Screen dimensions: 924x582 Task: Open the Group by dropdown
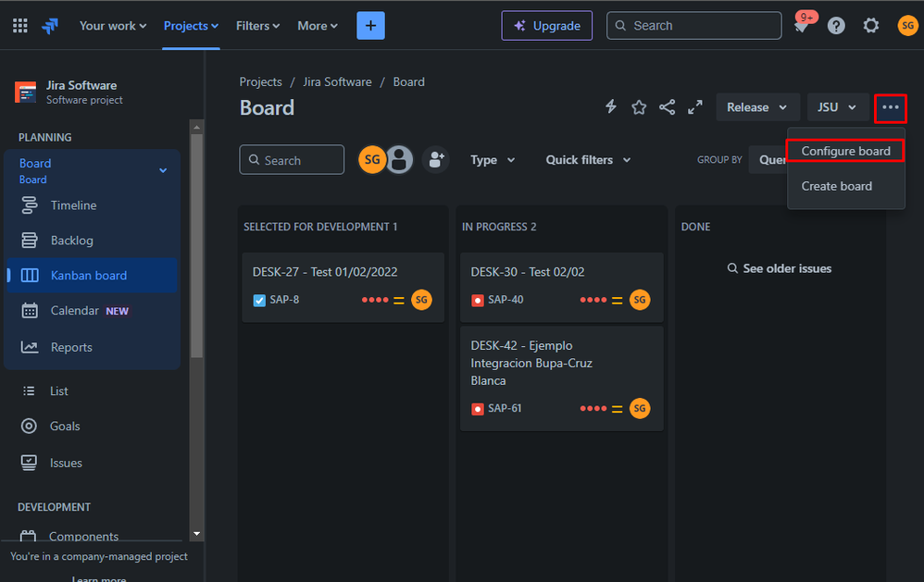coord(768,160)
